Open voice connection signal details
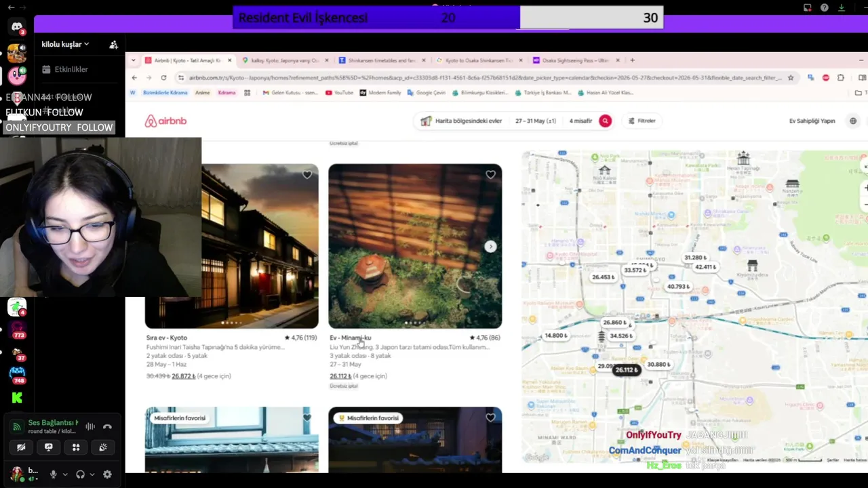868x488 pixels. coord(17,427)
